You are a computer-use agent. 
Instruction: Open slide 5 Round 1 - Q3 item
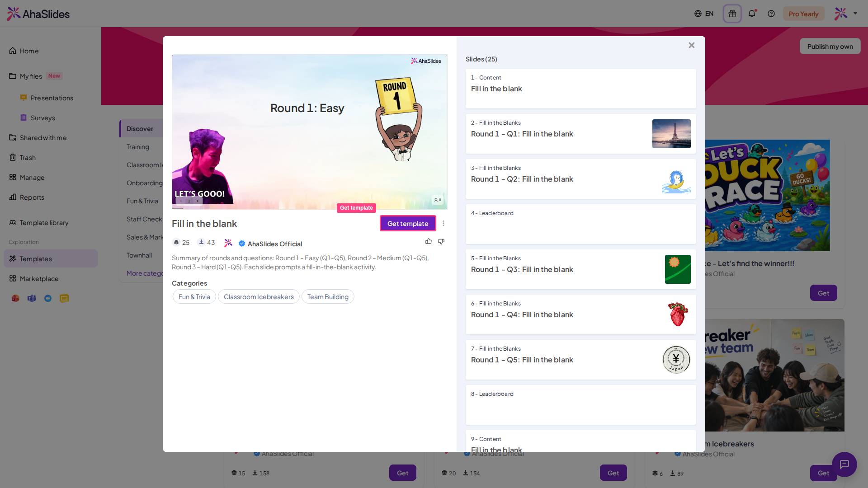[x=581, y=269]
